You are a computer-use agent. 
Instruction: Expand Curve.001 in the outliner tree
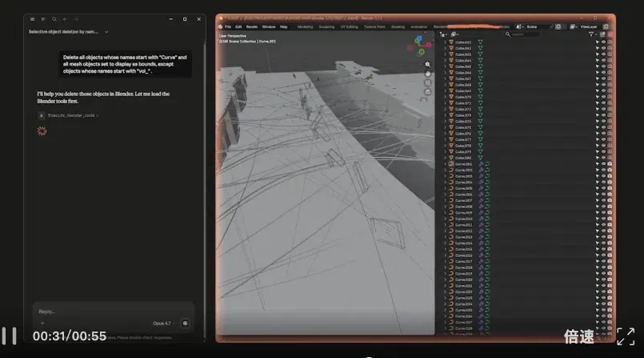(x=445, y=164)
